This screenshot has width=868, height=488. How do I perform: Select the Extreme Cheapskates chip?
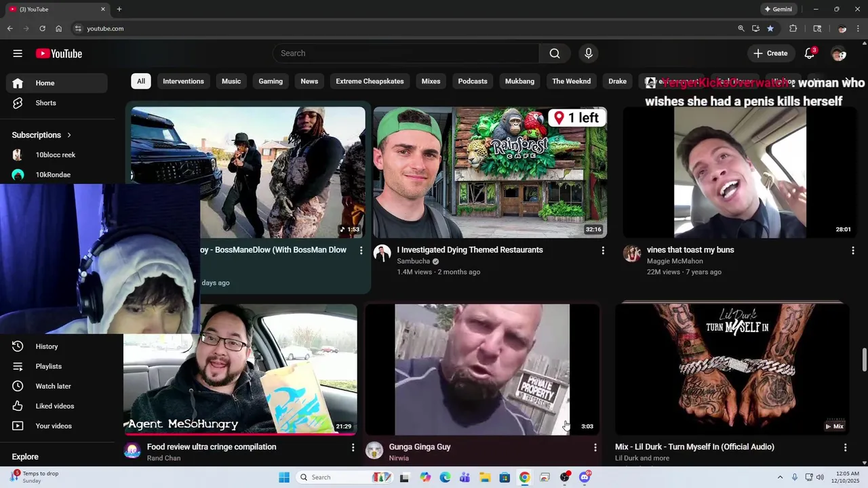(370, 81)
